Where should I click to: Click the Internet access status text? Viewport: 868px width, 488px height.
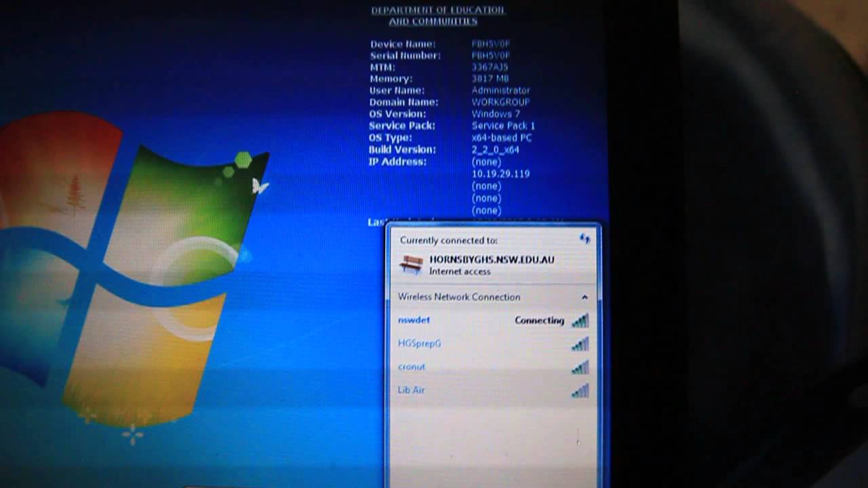click(x=459, y=271)
